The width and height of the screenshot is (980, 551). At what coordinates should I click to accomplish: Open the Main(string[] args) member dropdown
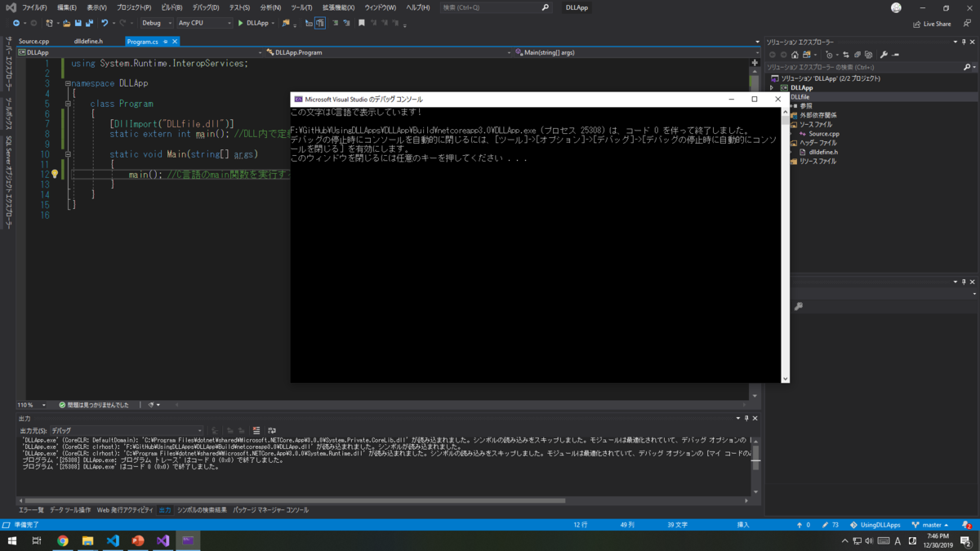(636, 52)
